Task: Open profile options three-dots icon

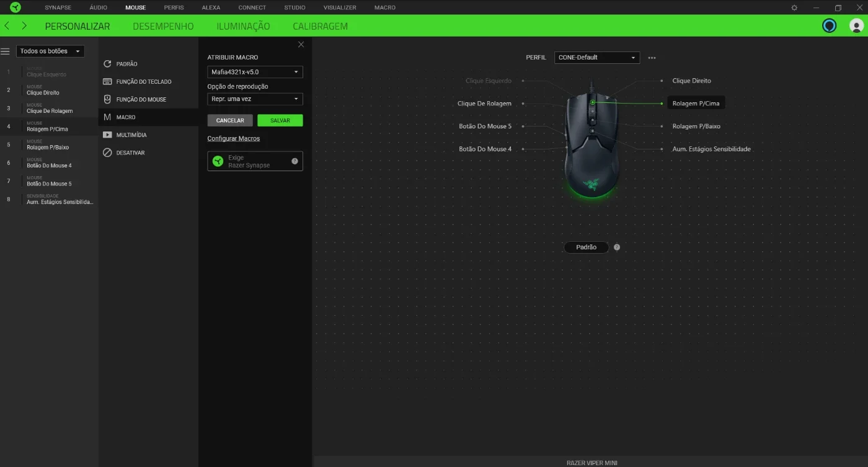Action: 652,58
